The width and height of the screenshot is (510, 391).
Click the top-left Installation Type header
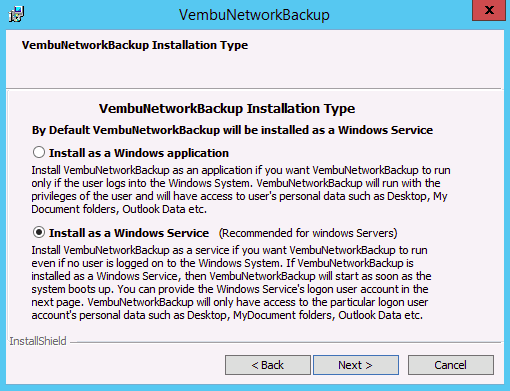tap(135, 45)
